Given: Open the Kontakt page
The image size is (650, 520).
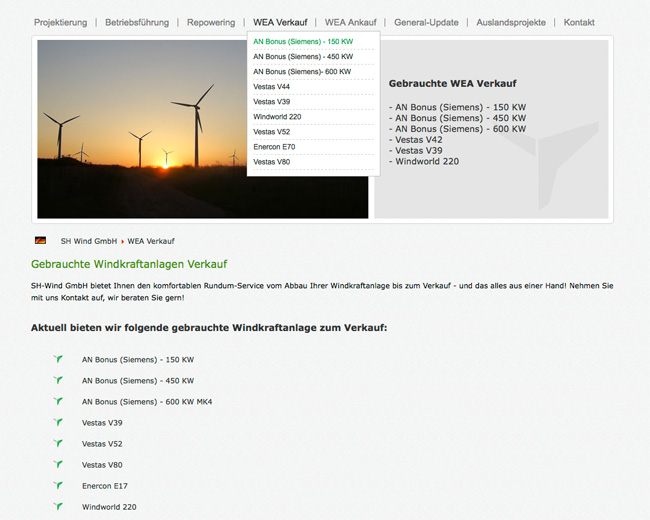Looking at the screenshot, I should click(x=579, y=22).
